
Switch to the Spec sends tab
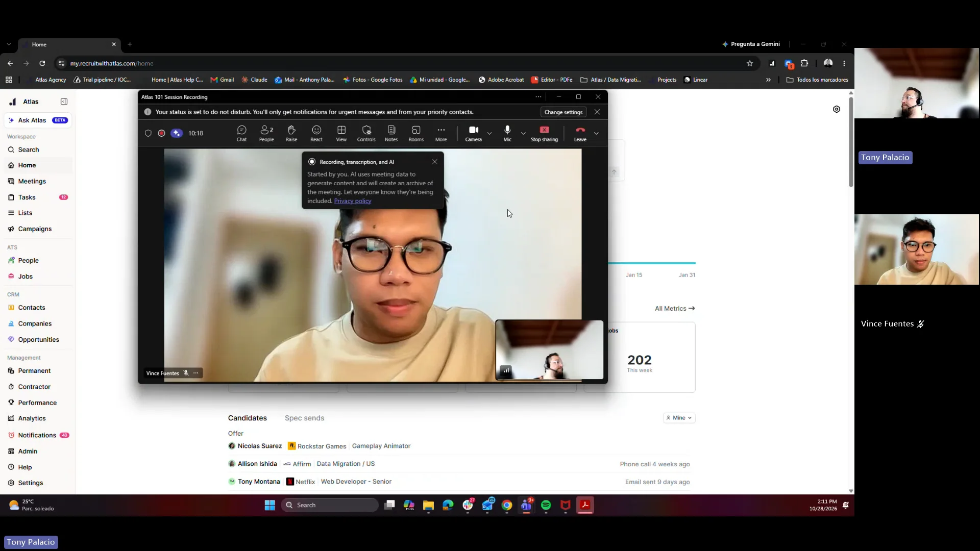(x=304, y=418)
